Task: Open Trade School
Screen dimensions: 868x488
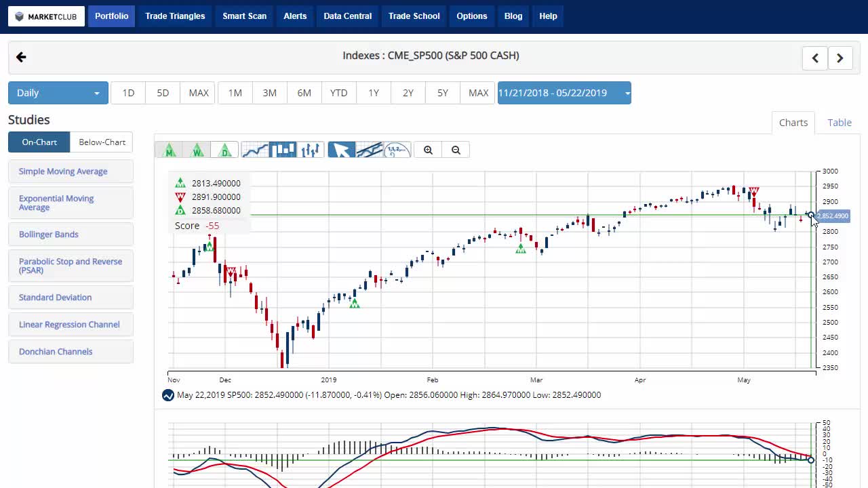Action: click(x=414, y=16)
